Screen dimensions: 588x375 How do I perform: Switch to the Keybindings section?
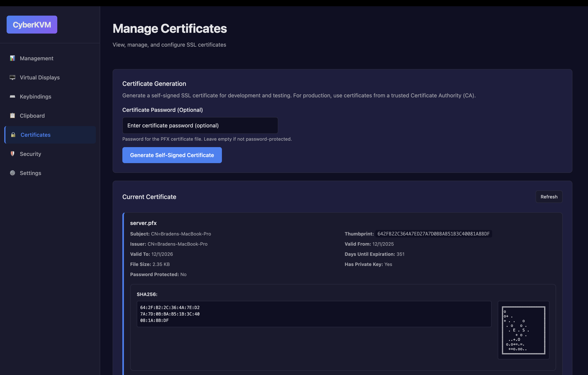click(35, 96)
